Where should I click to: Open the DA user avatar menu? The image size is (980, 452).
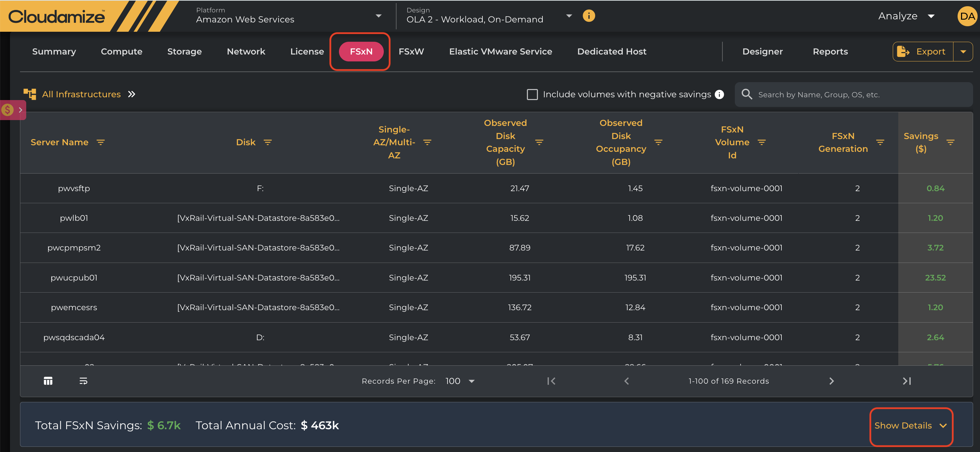point(967,16)
